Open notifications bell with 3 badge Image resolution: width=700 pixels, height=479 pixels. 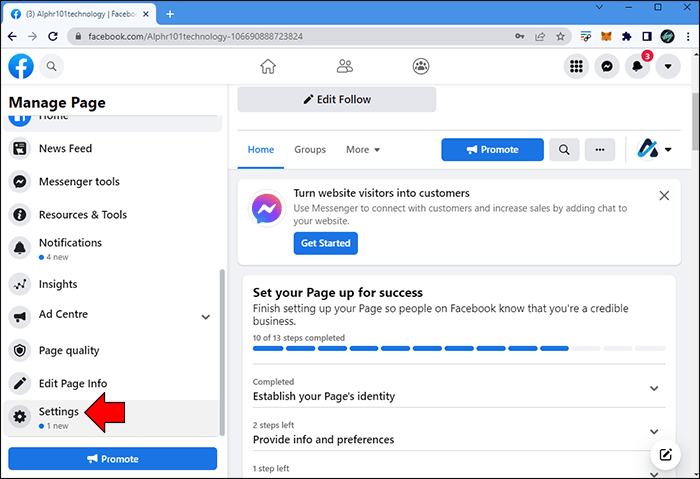point(638,66)
